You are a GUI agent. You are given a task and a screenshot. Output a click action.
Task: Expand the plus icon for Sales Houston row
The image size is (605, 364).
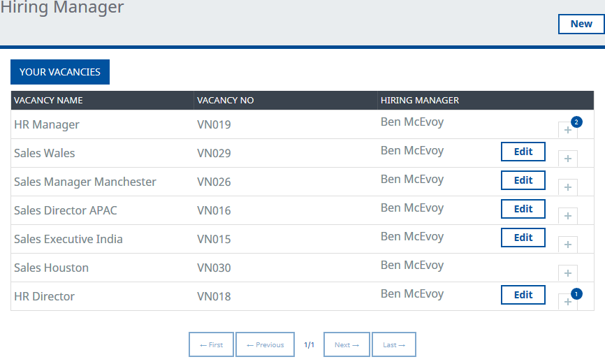click(567, 273)
